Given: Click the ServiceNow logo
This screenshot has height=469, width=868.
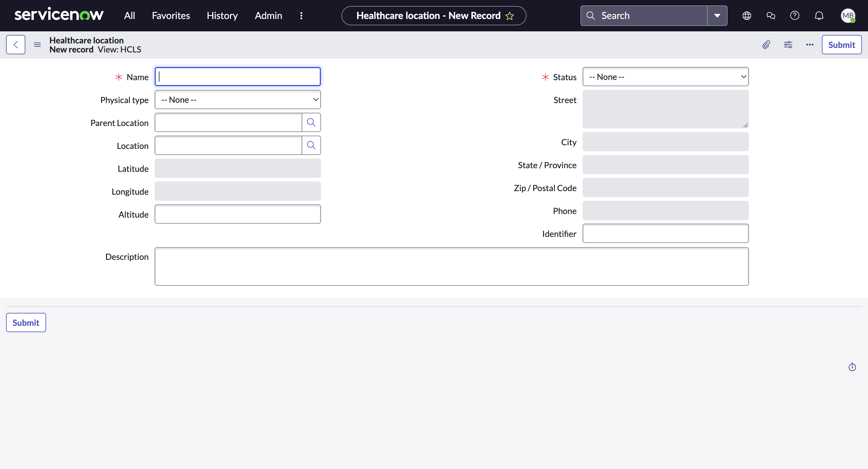Looking at the screenshot, I should pos(59,15).
